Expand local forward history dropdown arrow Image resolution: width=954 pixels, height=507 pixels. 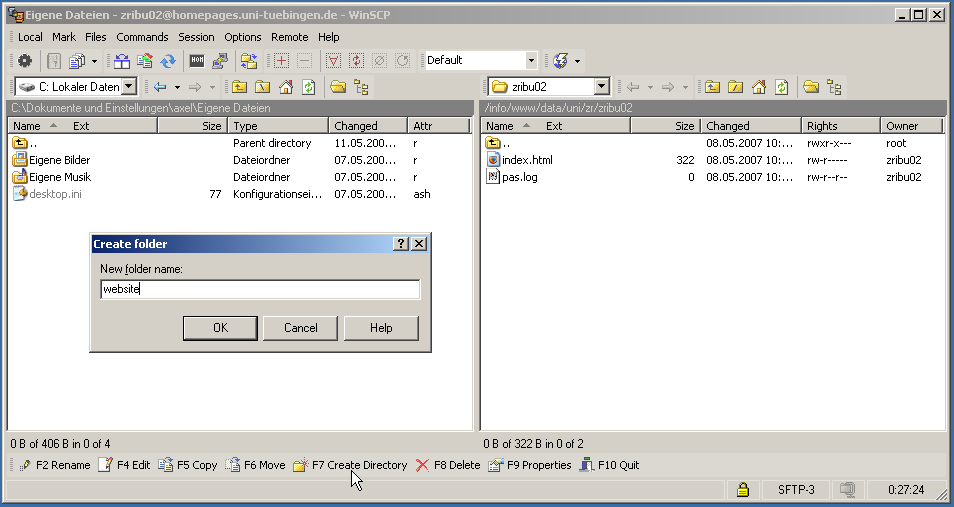pos(212,87)
